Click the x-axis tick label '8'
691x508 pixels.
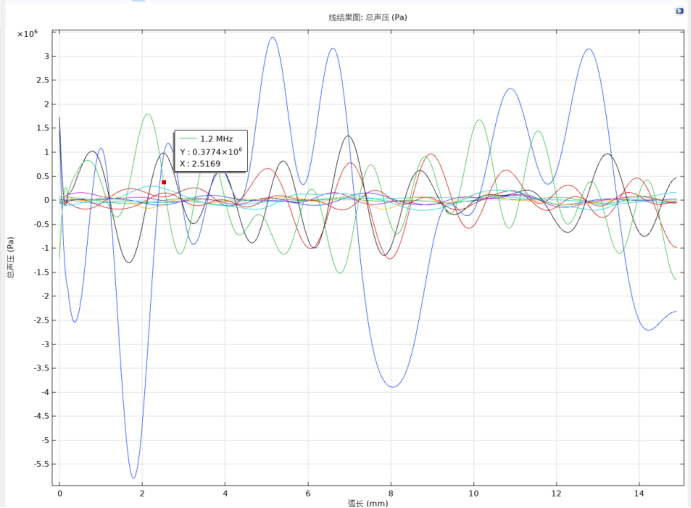(391, 493)
